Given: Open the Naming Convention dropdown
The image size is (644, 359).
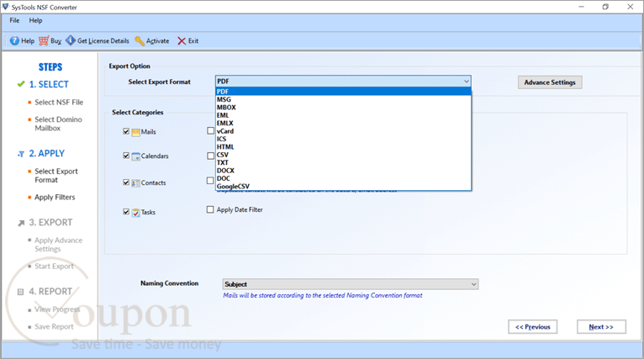Looking at the screenshot, I should [x=351, y=284].
